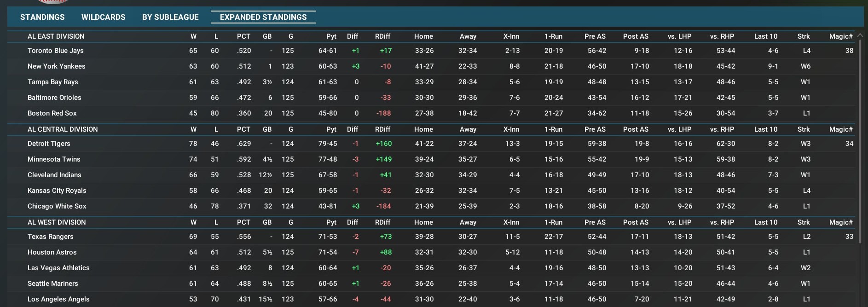Open the Texas Rangers team page
This screenshot has height=307, width=868.
click(x=50, y=237)
